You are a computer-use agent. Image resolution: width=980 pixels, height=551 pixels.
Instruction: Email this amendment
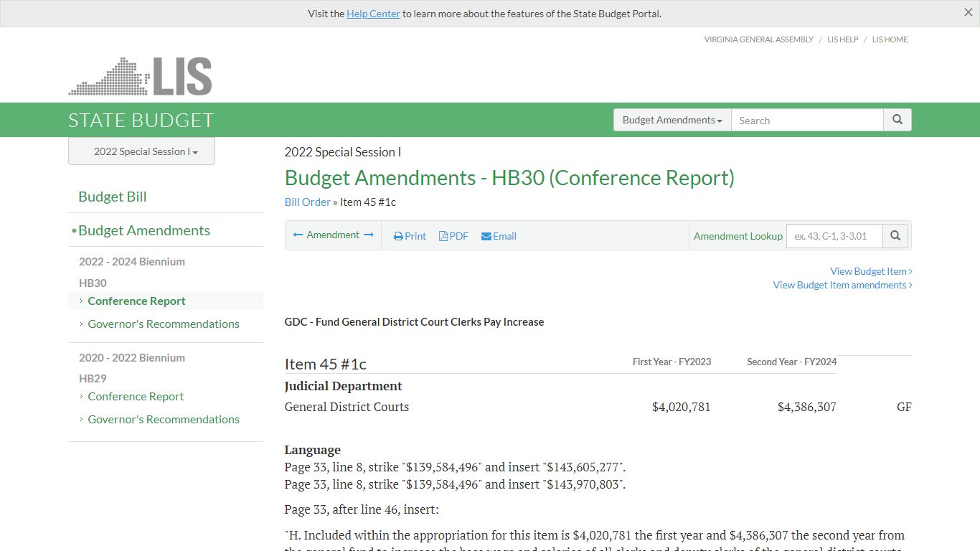pos(499,236)
